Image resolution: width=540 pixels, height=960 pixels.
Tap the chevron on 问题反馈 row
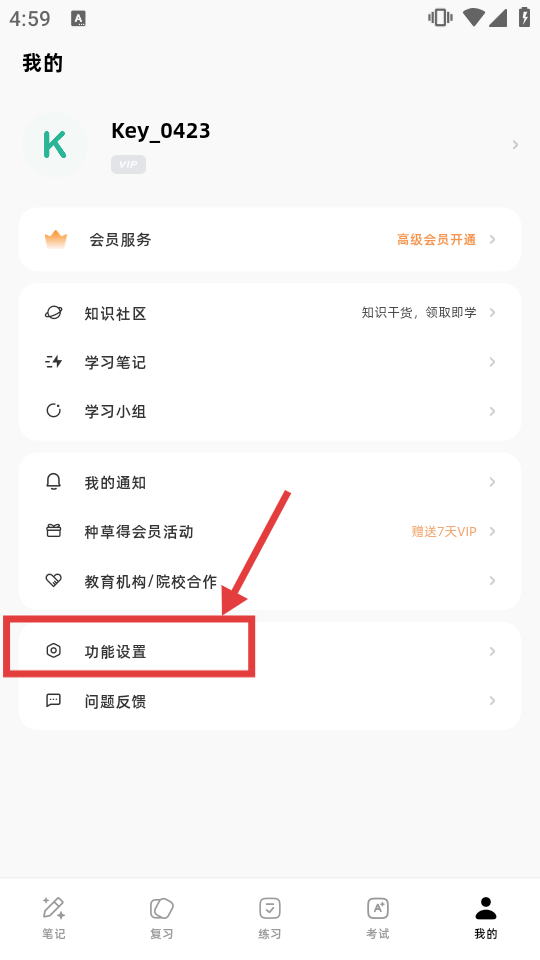(492, 700)
